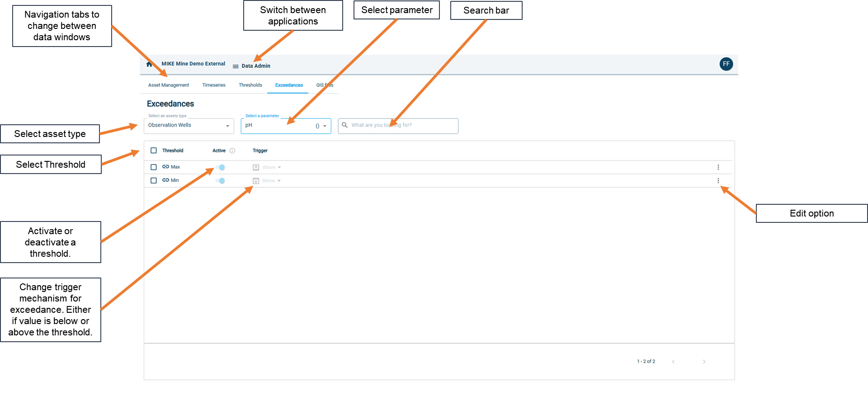This screenshot has width=868, height=405.
Task: Open the Timeseries tab
Action: 214,85
